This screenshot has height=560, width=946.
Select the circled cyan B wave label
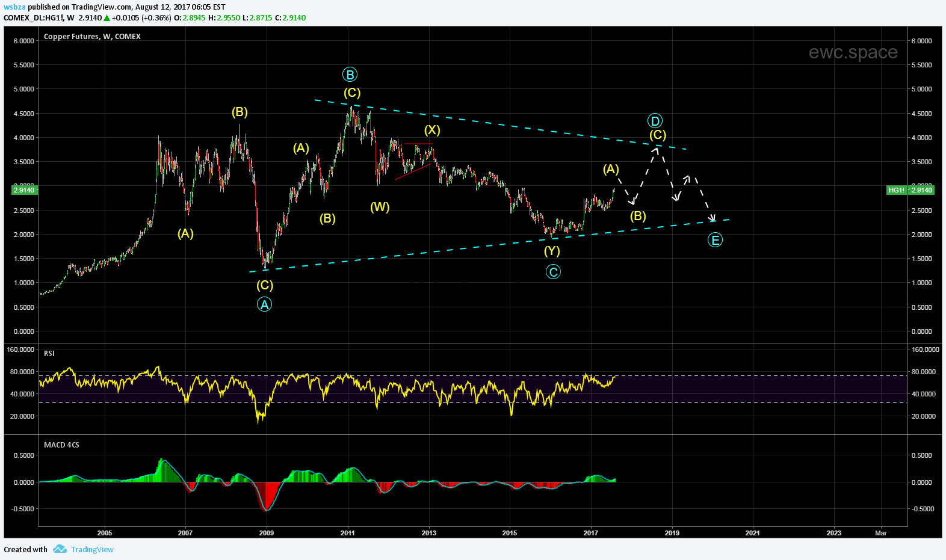click(350, 75)
